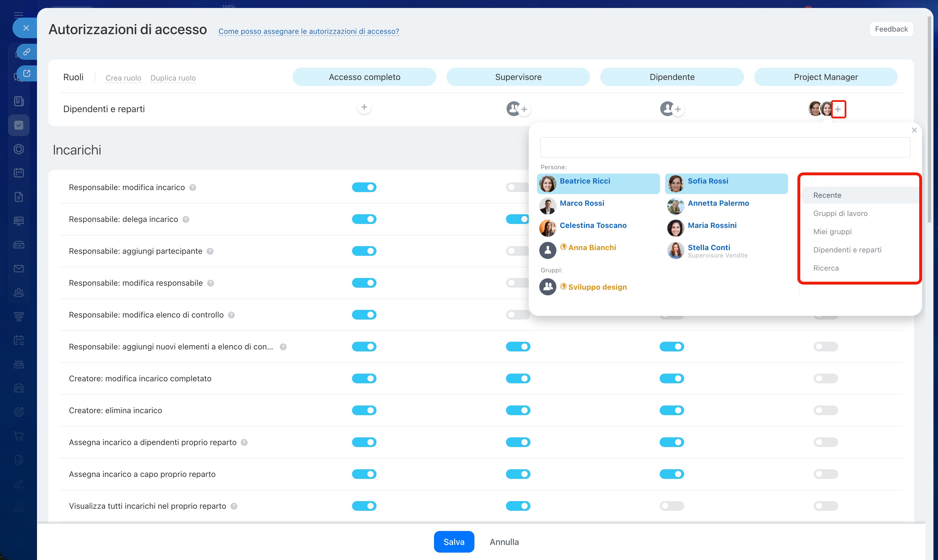Open the mail icon in the left sidebar

(x=19, y=269)
